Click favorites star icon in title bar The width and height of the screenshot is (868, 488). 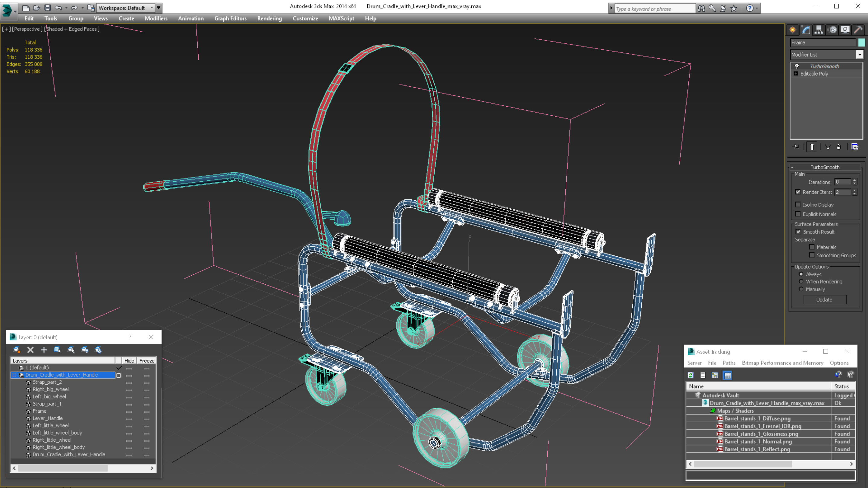[x=734, y=8]
